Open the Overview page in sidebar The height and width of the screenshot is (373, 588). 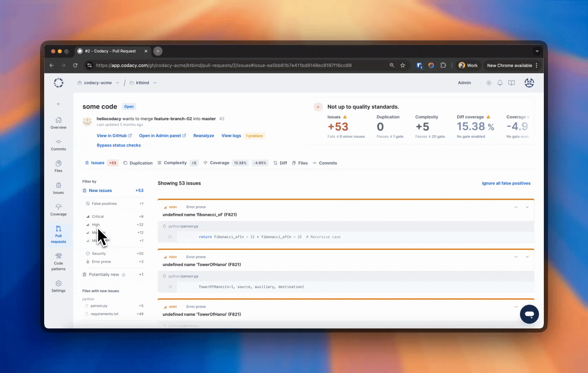(58, 123)
